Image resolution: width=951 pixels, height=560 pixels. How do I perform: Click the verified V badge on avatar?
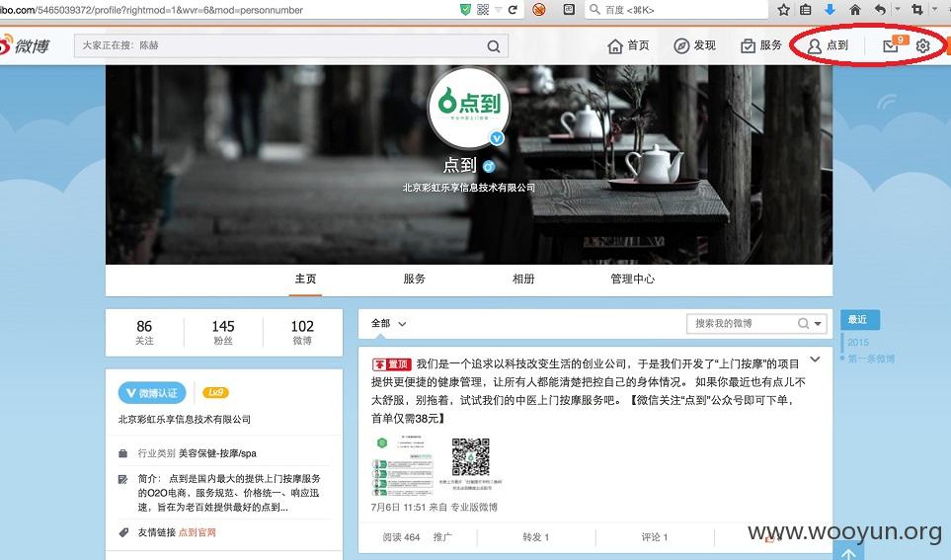pos(497,138)
